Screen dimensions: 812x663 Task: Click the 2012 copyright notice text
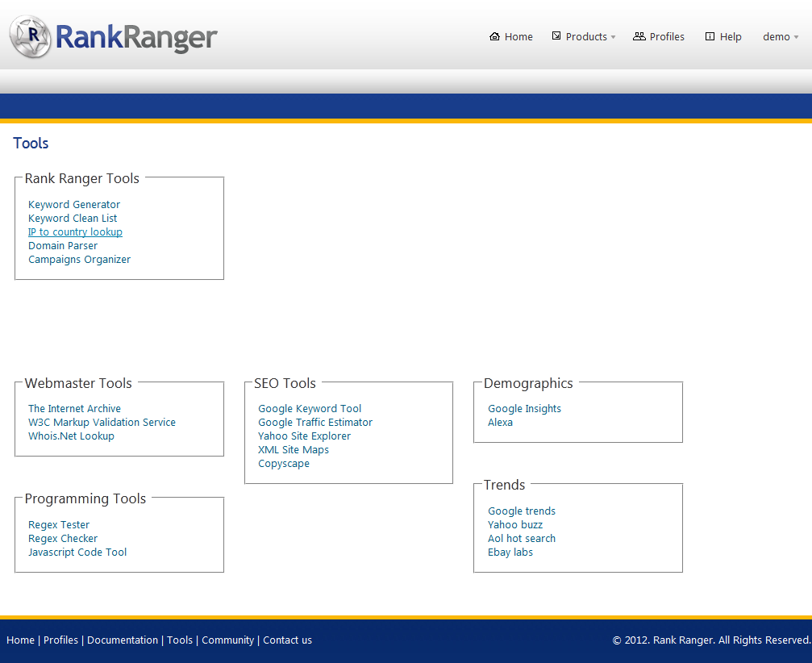point(711,640)
